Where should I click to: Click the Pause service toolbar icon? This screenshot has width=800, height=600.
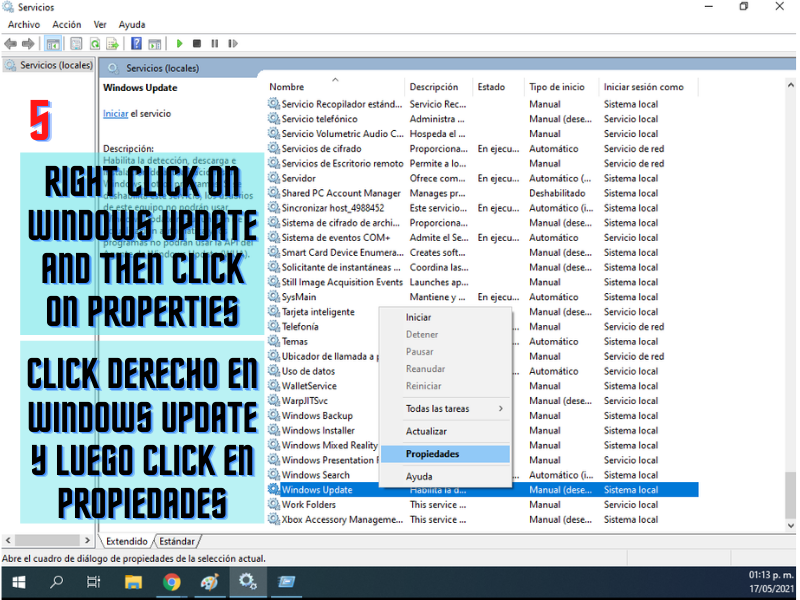[215, 44]
